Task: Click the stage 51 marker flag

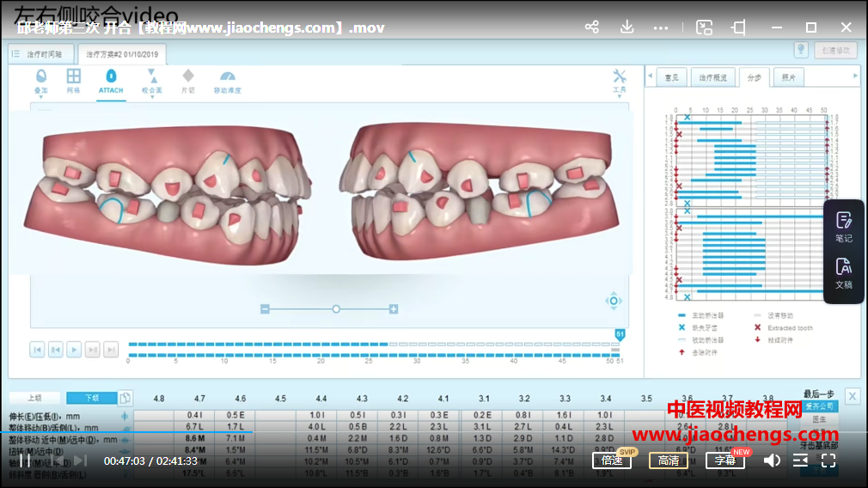Action: pos(620,334)
